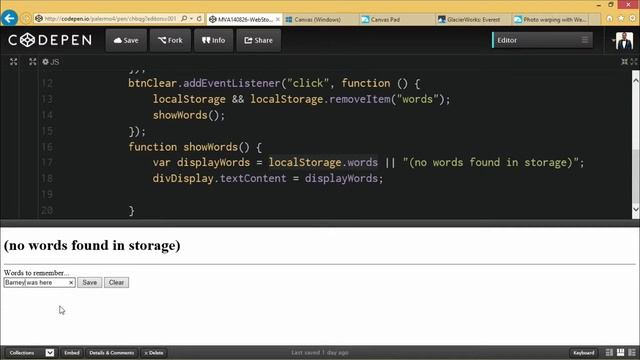The height and width of the screenshot is (360, 640).
Task: Click the Editor hamburger lines icon
Action: (585, 40)
